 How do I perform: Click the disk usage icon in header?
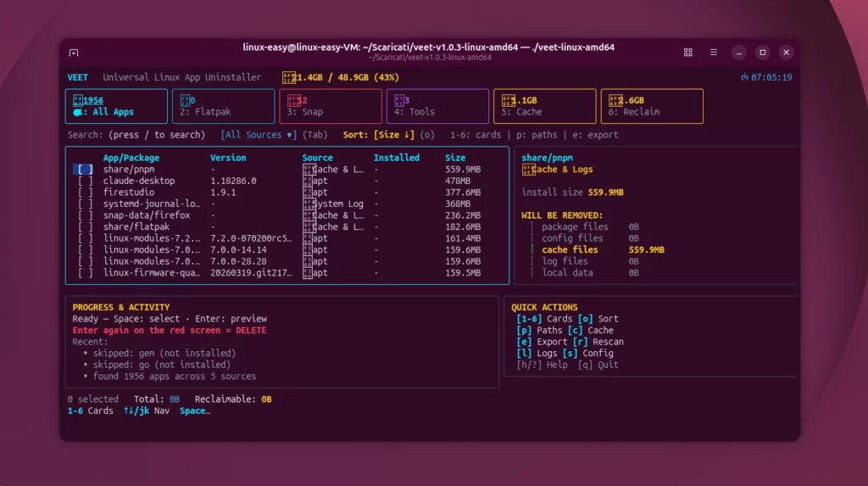tap(288, 77)
